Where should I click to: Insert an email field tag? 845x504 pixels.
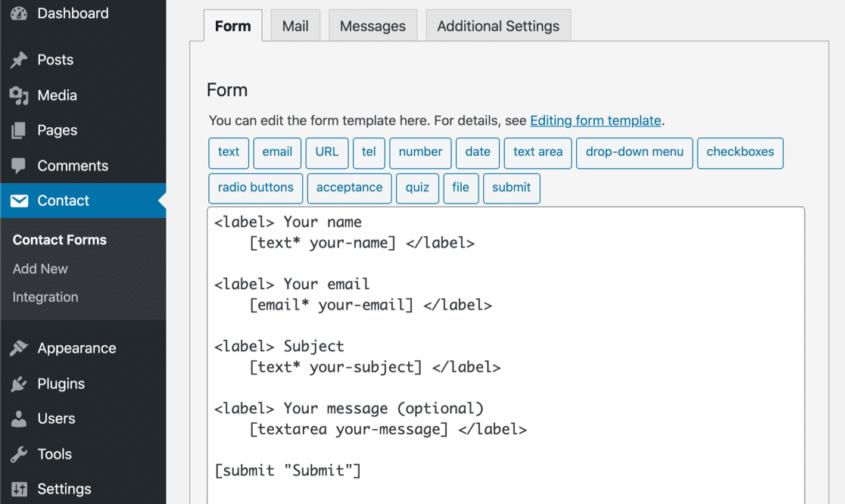tap(277, 153)
